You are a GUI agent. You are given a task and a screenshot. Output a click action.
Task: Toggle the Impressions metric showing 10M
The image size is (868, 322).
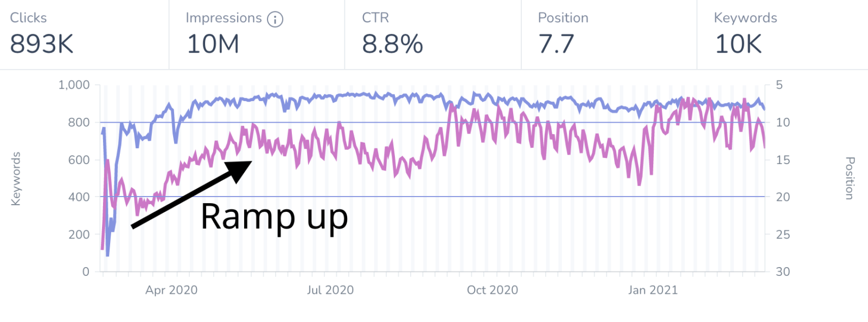point(256,34)
